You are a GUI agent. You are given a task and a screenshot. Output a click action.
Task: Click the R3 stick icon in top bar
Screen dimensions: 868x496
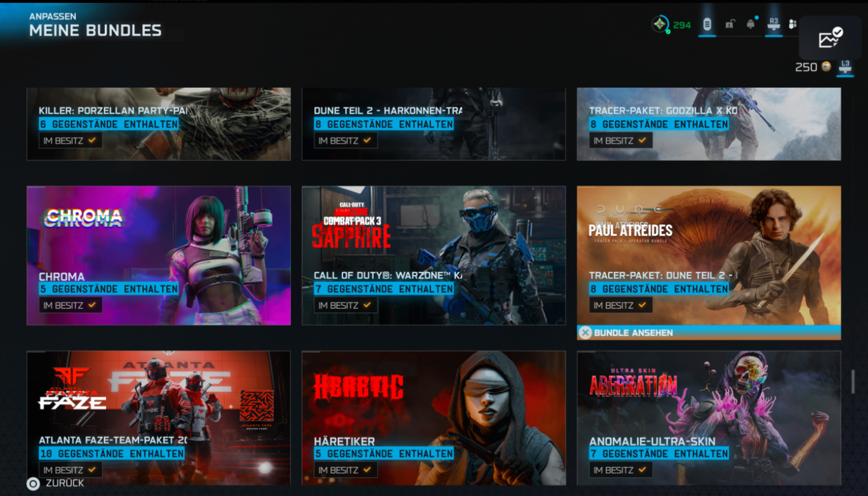click(x=773, y=24)
